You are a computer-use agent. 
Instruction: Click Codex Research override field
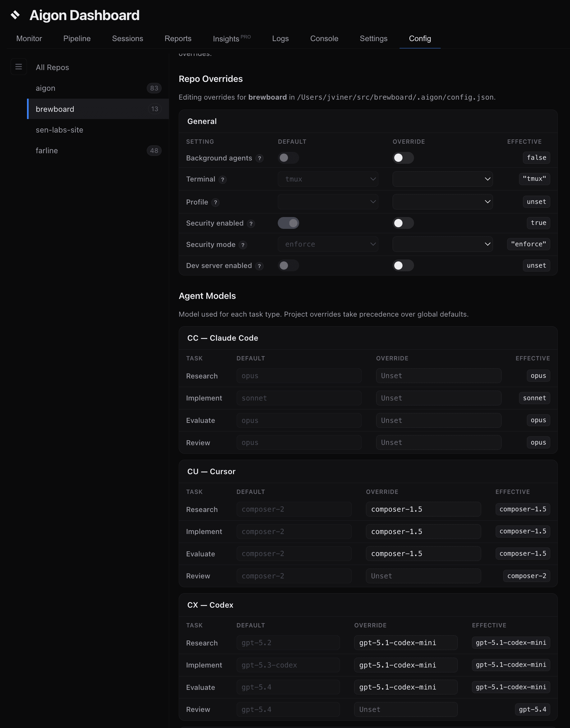[405, 643]
